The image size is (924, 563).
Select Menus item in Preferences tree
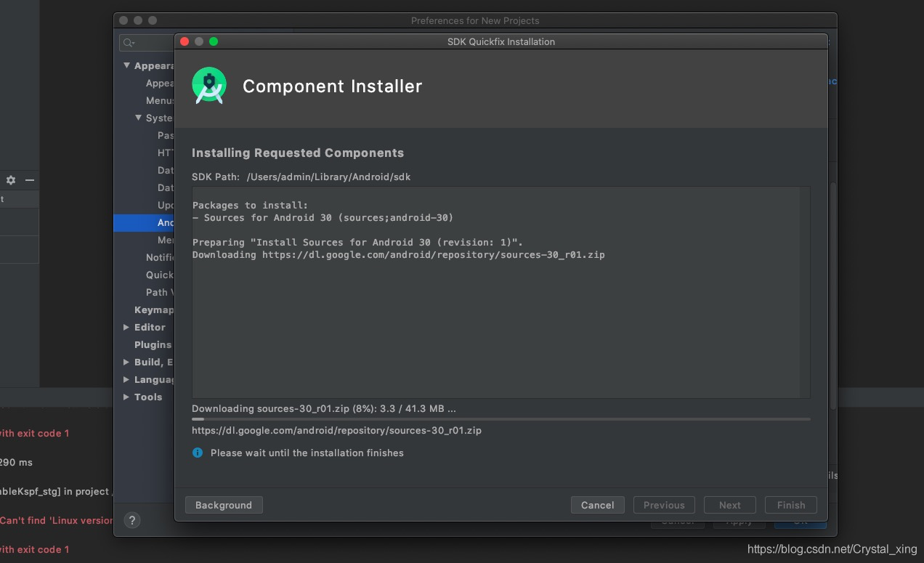[160, 100]
